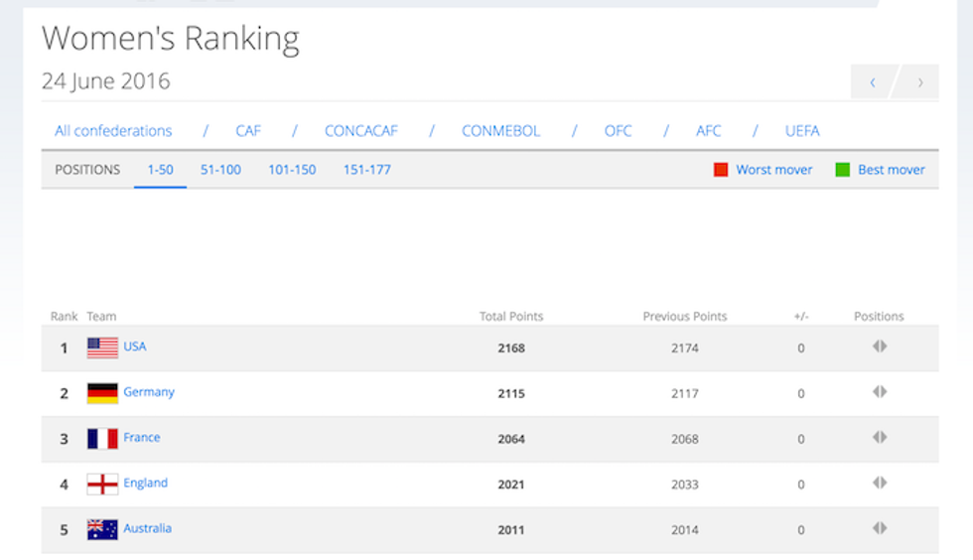973x560 pixels.
Task: Filter rankings by UEFA confederation
Action: pos(801,131)
